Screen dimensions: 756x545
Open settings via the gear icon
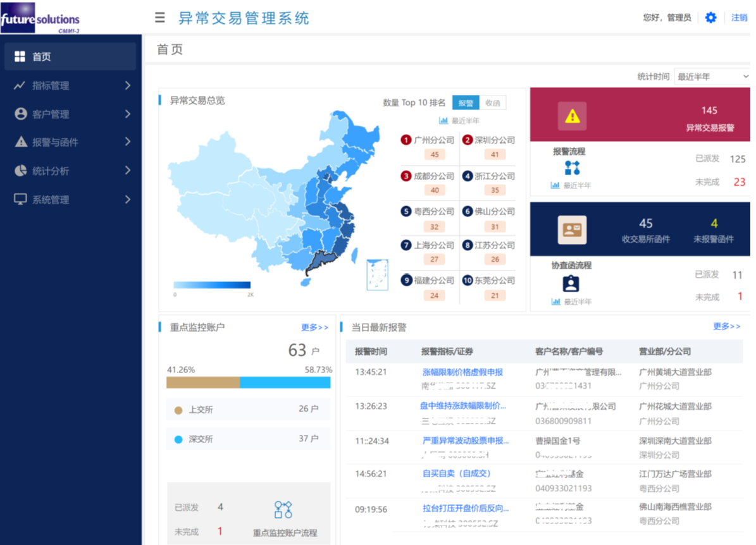tap(710, 18)
